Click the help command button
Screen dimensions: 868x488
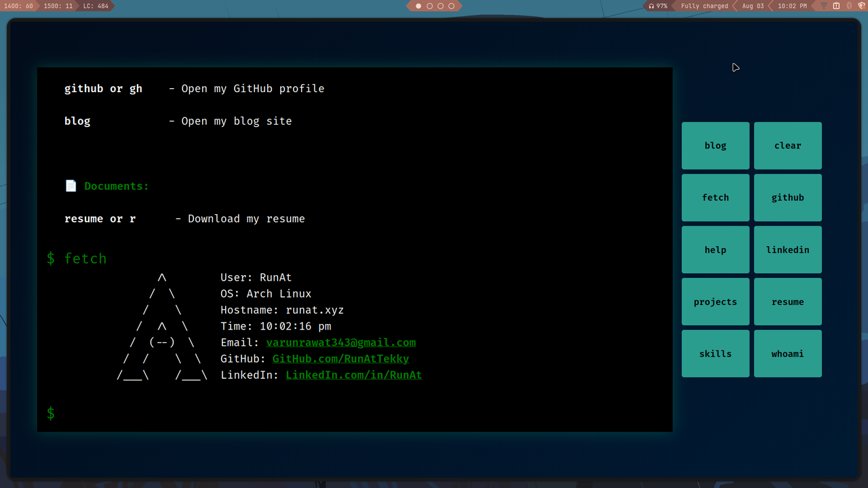(x=715, y=250)
